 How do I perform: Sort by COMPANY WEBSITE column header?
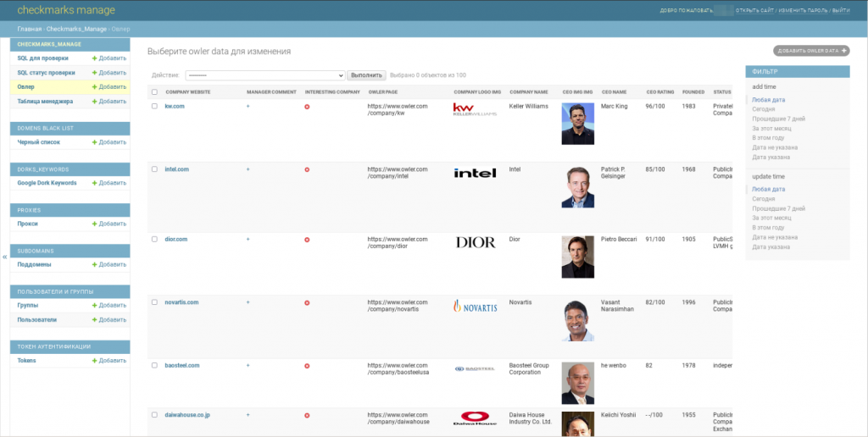tap(188, 92)
